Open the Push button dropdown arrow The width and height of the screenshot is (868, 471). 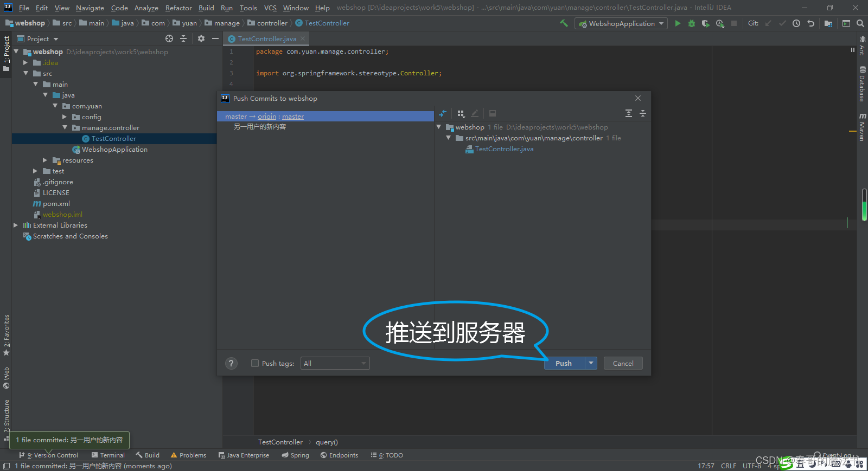point(591,363)
